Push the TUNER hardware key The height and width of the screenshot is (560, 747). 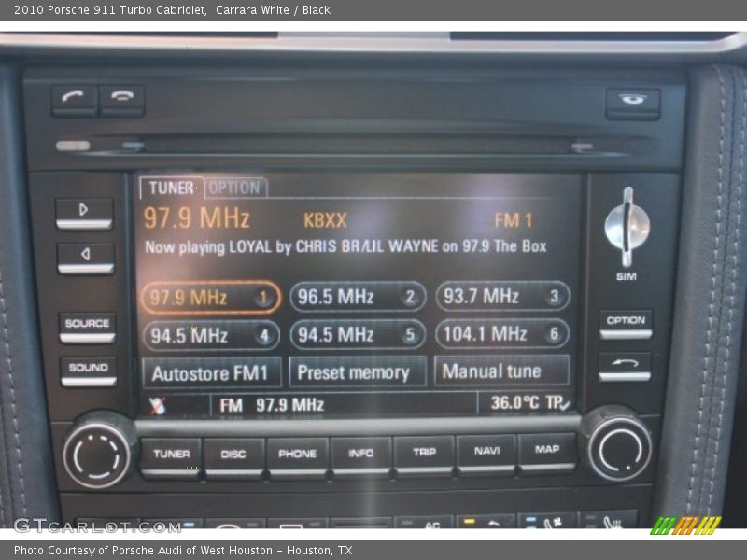[x=172, y=457]
